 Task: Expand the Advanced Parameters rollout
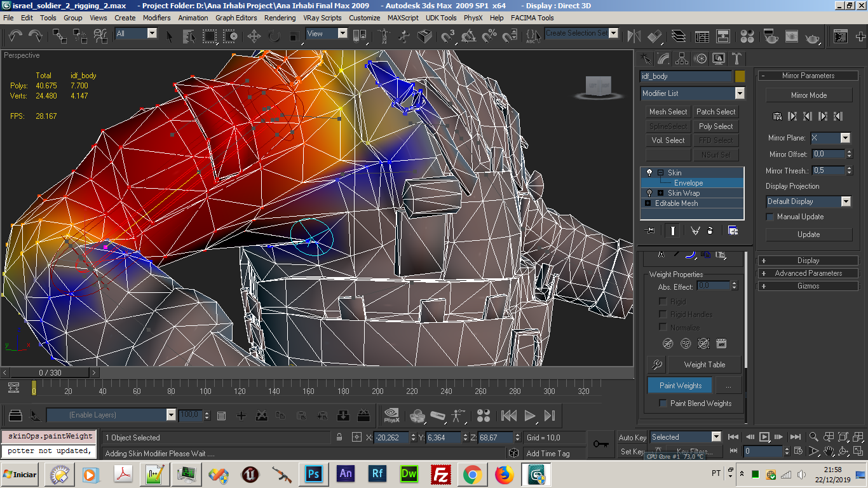808,273
